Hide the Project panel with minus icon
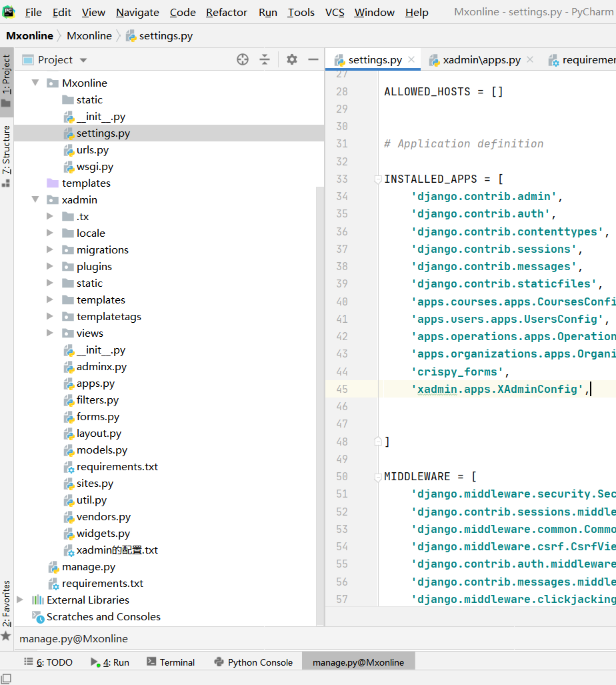 pos(313,59)
